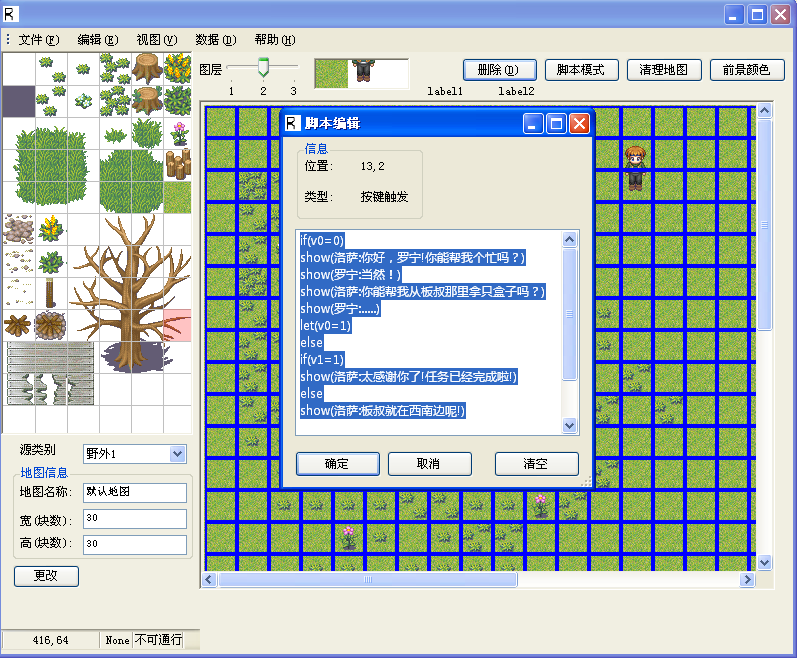Click the 清理地图 clear map button
Screen dimensions: 797x658
[664, 70]
